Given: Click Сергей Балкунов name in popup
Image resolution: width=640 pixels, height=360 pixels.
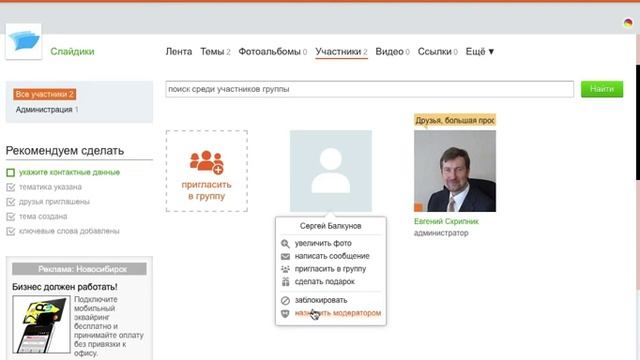Looking at the screenshot, I should [x=331, y=226].
